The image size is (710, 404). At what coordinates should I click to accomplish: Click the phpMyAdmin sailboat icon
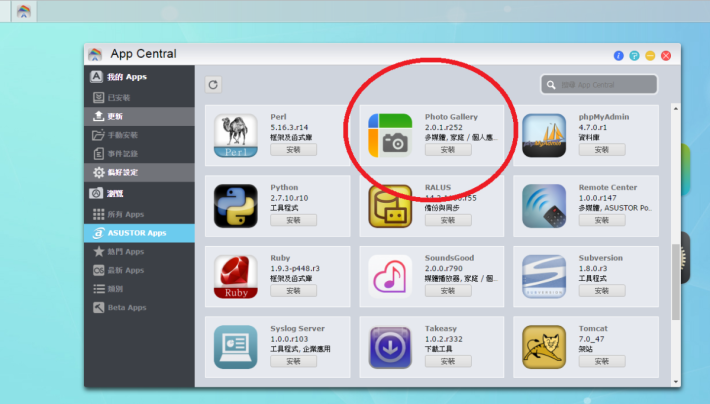[544, 135]
